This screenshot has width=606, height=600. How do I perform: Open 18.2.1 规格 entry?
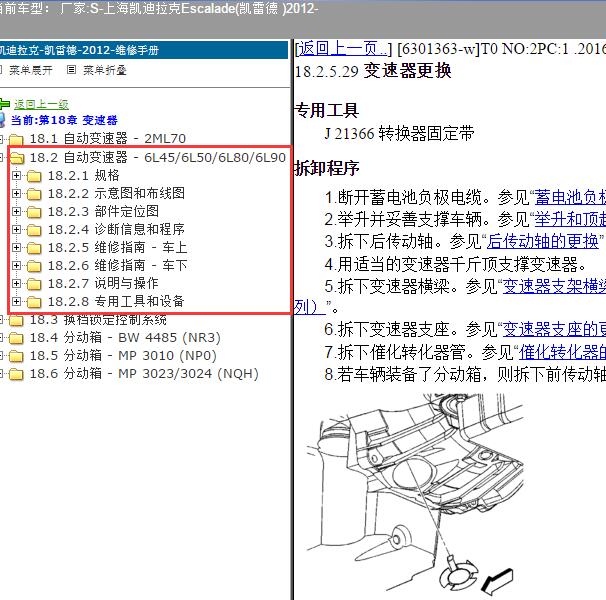(x=83, y=176)
